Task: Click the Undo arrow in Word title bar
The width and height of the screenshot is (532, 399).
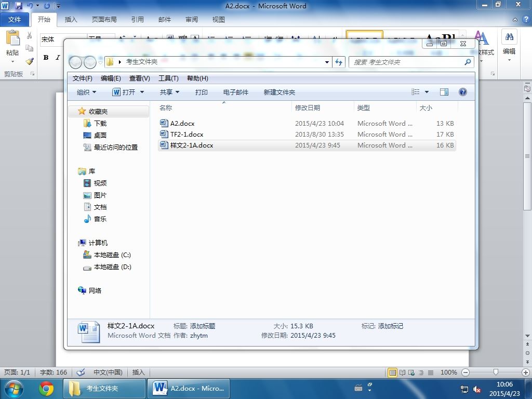Action: click(x=30, y=6)
